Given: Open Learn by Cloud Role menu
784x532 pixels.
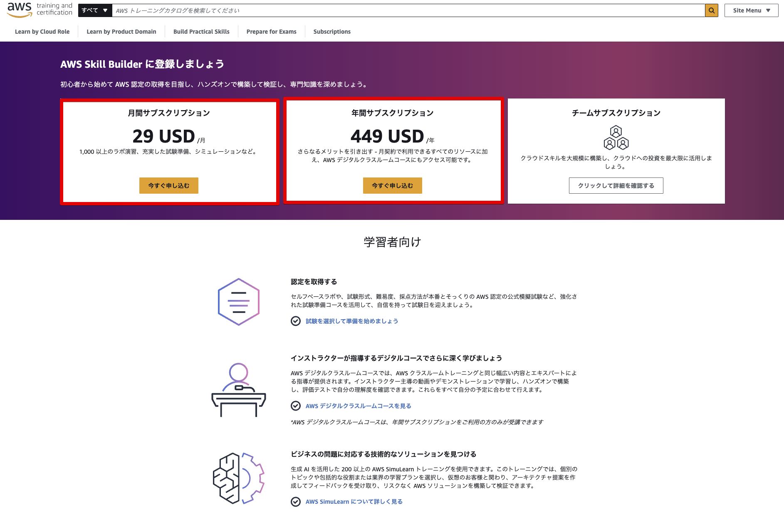Looking at the screenshot, I should (42, 32).
